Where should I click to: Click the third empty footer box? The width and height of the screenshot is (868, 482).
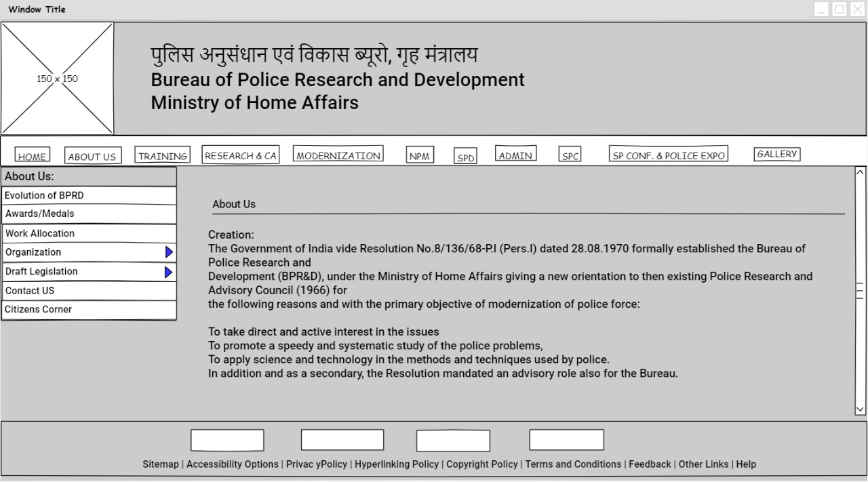click(x=453, y=441)
